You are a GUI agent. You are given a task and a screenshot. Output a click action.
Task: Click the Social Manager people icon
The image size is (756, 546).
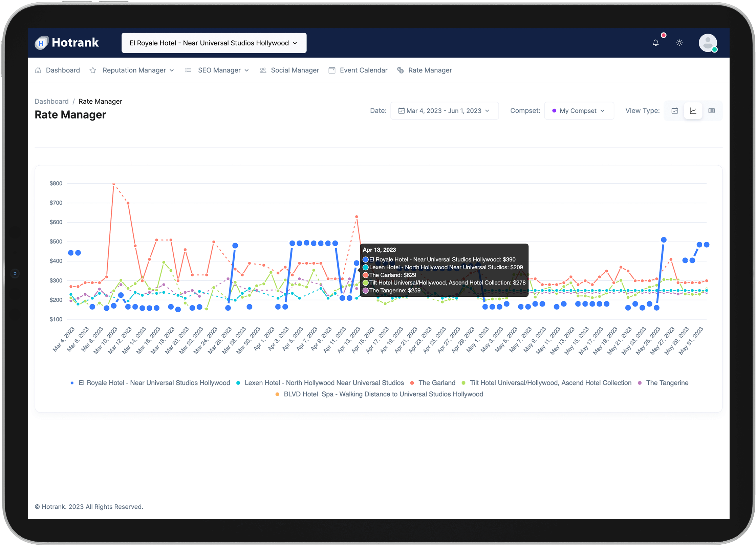[x=263, y=70]
